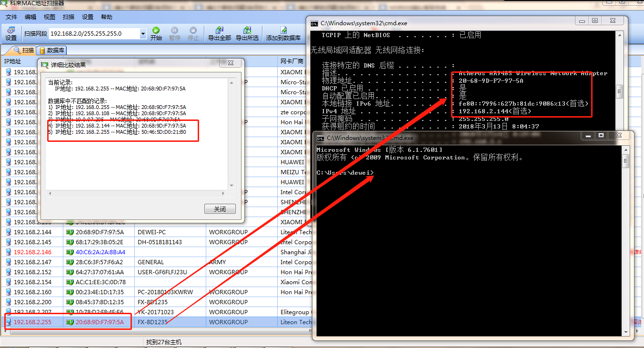The height and width of the screenshot is (348, 644).
Task: Click the 设置 gear icon in the toolbar
Action: tap(10, 30)
